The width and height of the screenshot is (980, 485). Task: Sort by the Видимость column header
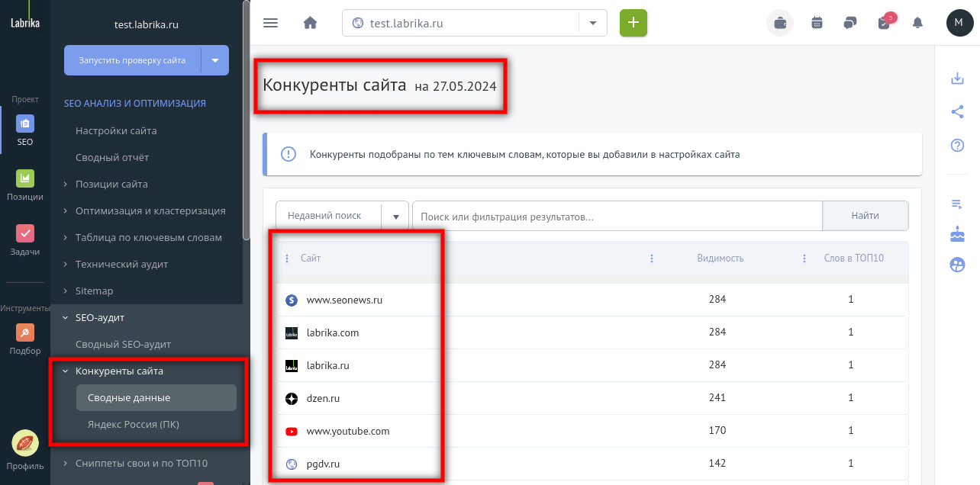pyautogui.click(x=720, y=259)
